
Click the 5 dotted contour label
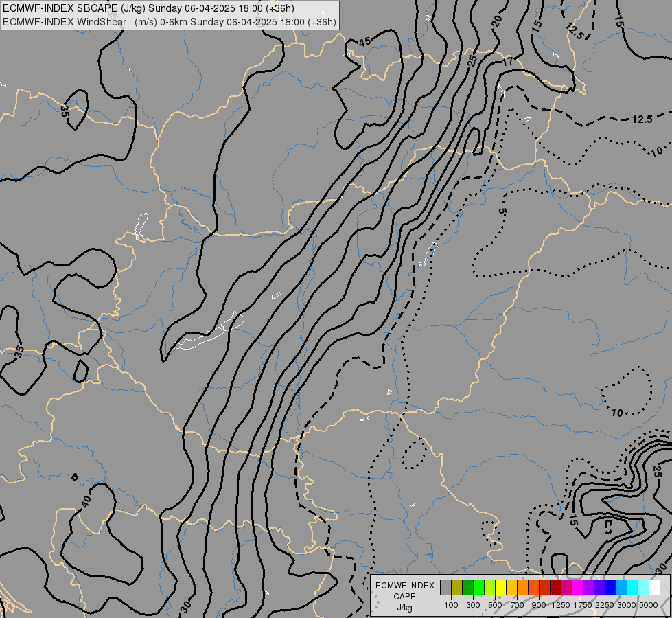[x=502, y=211]
